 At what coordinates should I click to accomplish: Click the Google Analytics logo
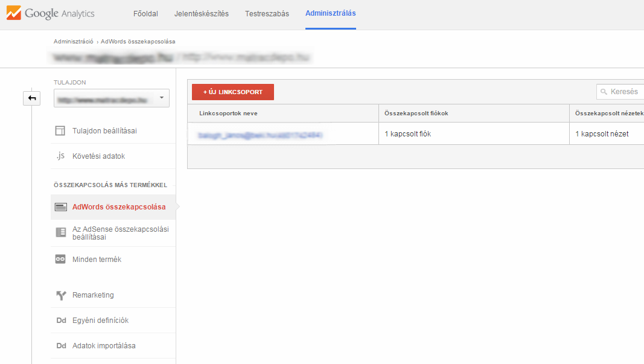click(50, 13)
